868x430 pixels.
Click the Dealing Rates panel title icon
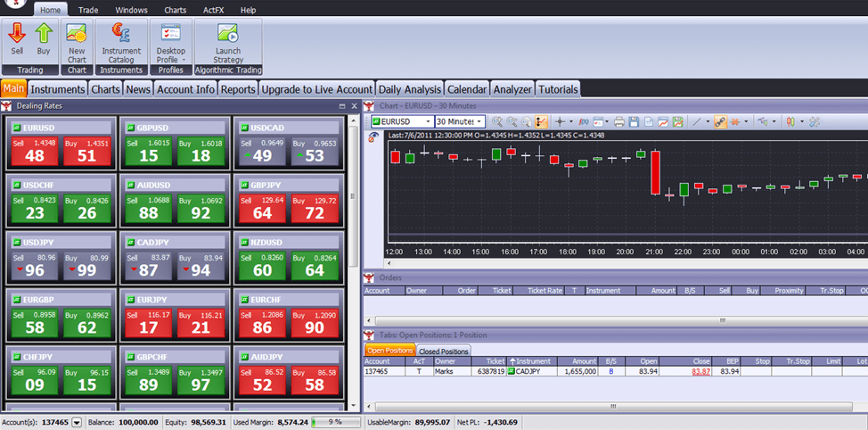click(7, 106)
